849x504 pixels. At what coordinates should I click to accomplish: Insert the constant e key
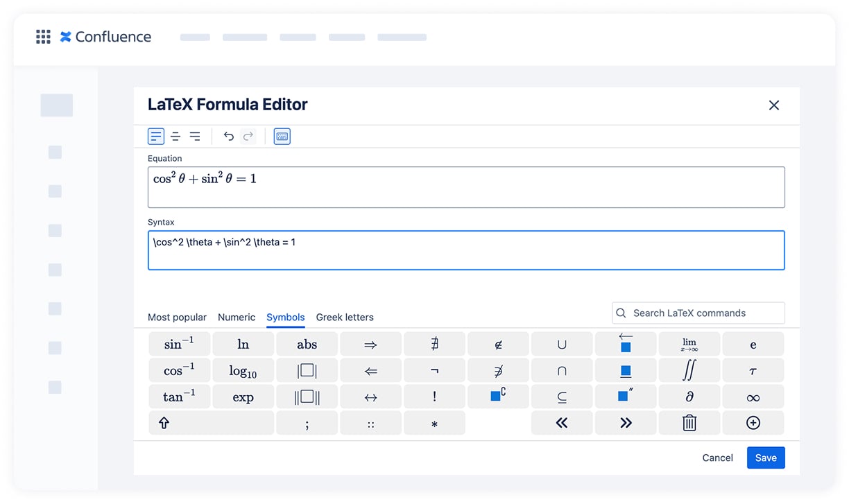pos(753,344)
